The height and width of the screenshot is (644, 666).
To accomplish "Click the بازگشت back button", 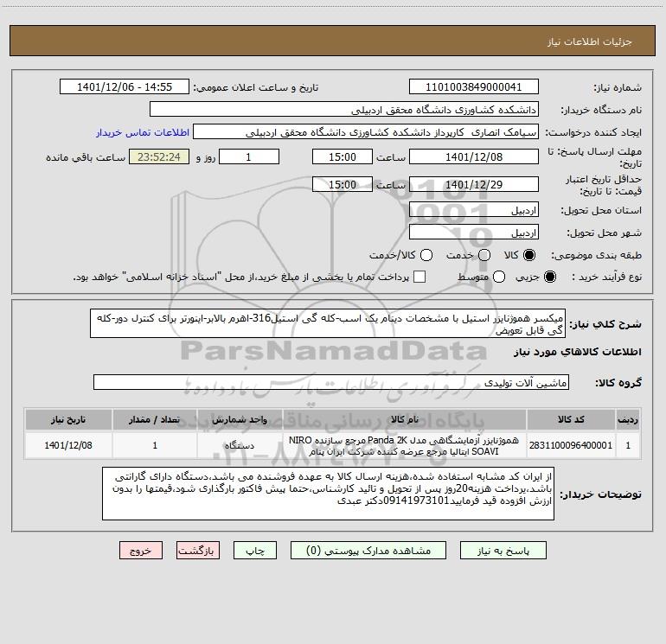I will [198, 551].
